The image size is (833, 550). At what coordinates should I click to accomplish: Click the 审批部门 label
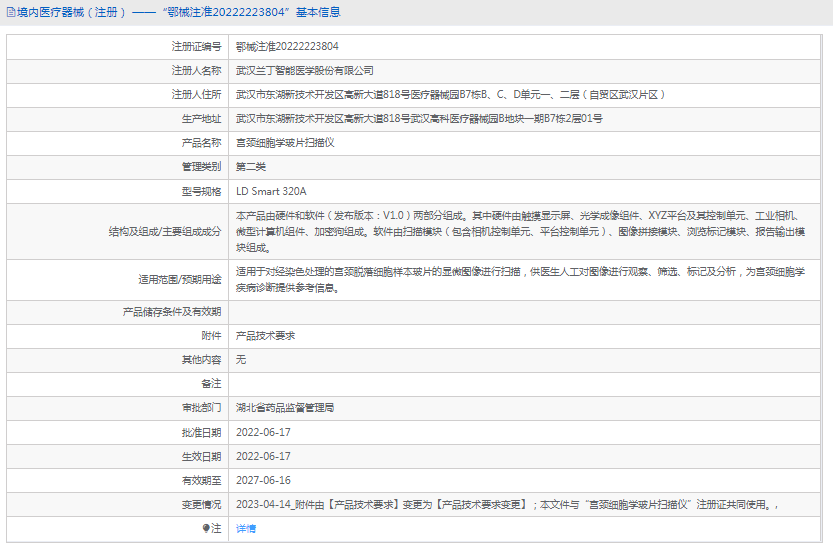(x=201, y=408)
